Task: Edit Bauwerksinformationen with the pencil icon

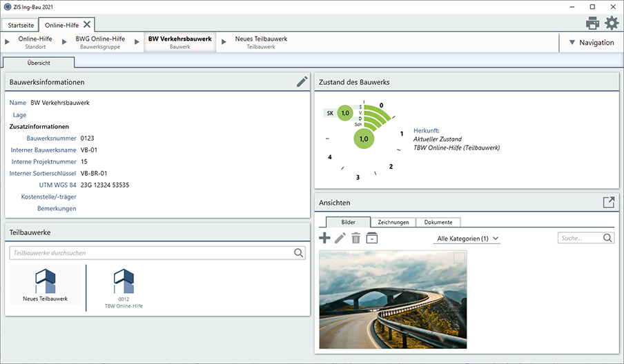Action: click(302, 81)
